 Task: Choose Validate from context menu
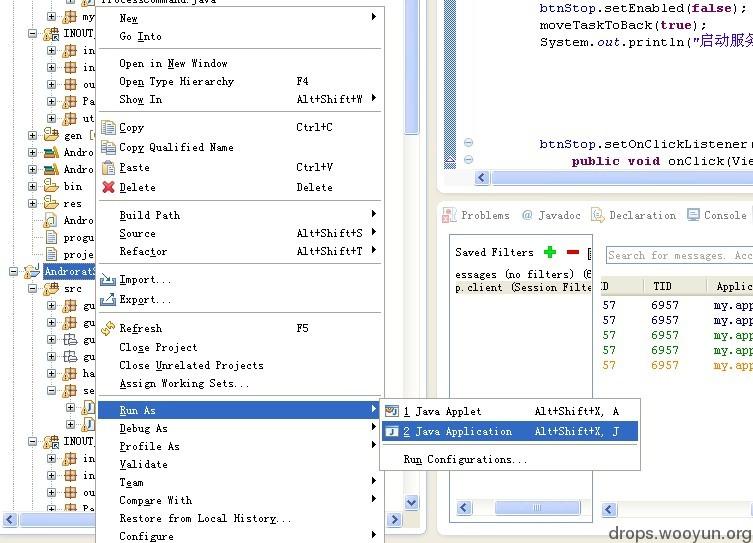click(x=240, y=464)
